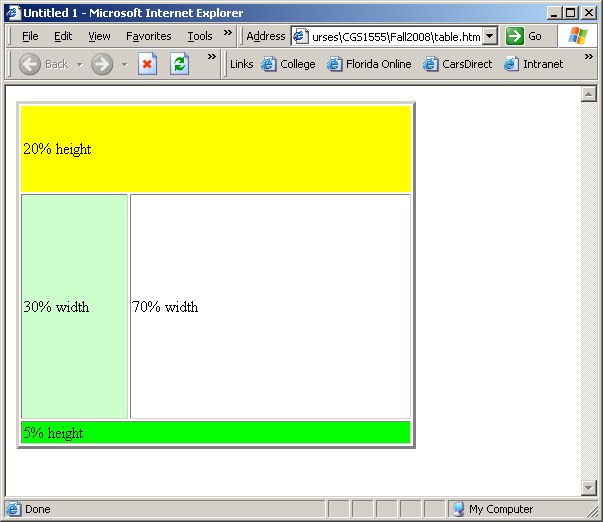The image size is (603, 522).
Task: Open the Edit menu
Action: pyautogui.click(x=63, y=36)
